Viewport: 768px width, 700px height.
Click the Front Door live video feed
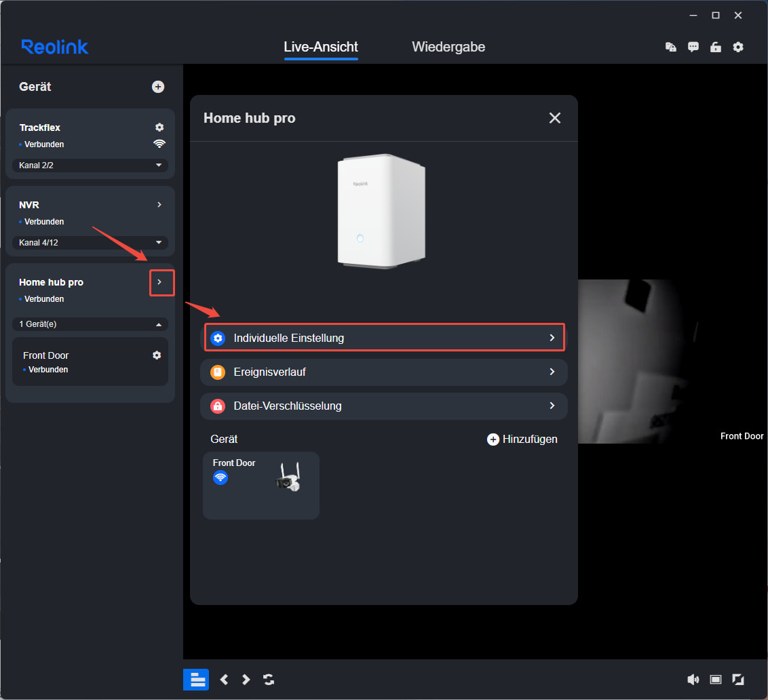tap(672, 362)
